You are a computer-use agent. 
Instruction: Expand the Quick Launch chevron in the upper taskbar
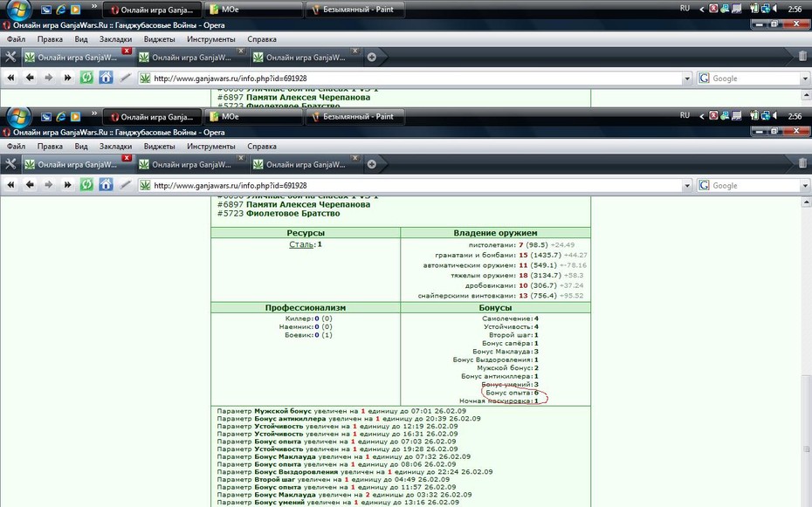[94, 7]
